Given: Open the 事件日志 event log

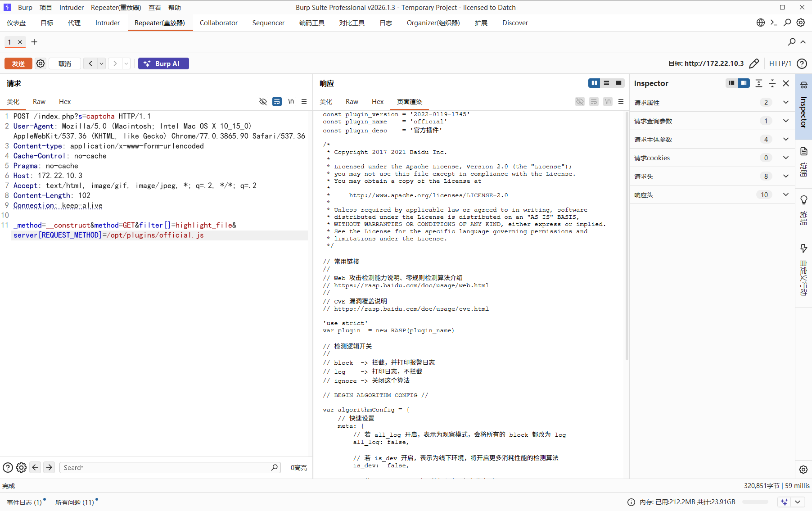Looking at the screenshot, I should pyautogui.click(x=24, y=502).
